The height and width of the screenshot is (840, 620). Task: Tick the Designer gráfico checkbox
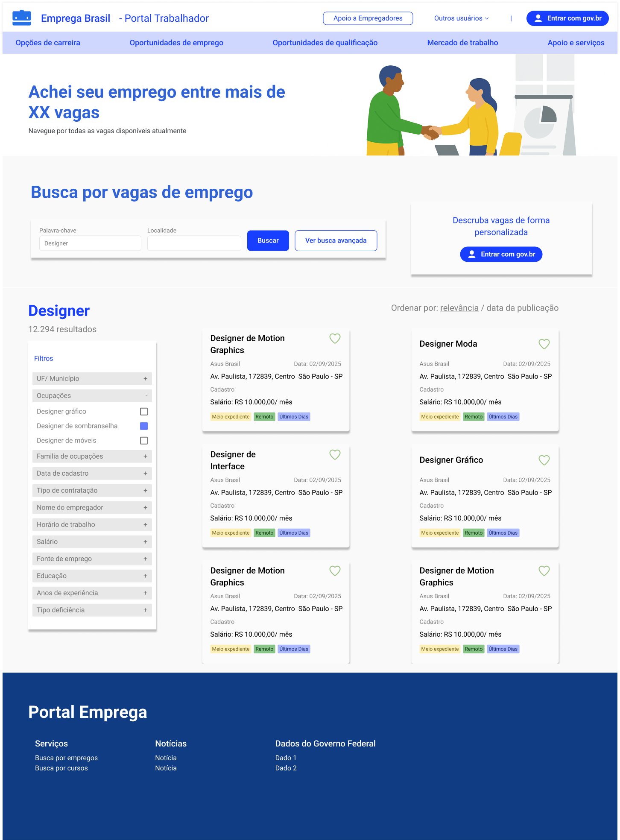(144, 411)
